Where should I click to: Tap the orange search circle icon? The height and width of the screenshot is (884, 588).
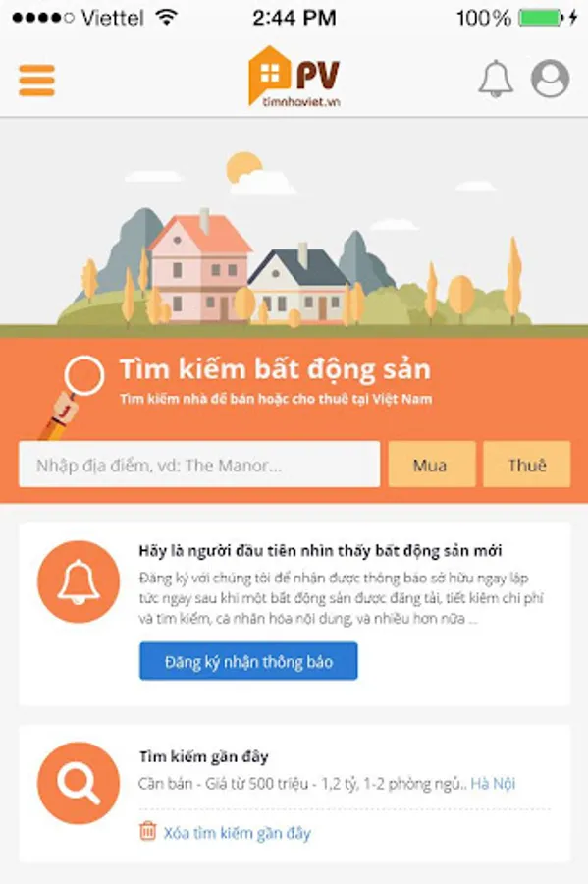79,783
